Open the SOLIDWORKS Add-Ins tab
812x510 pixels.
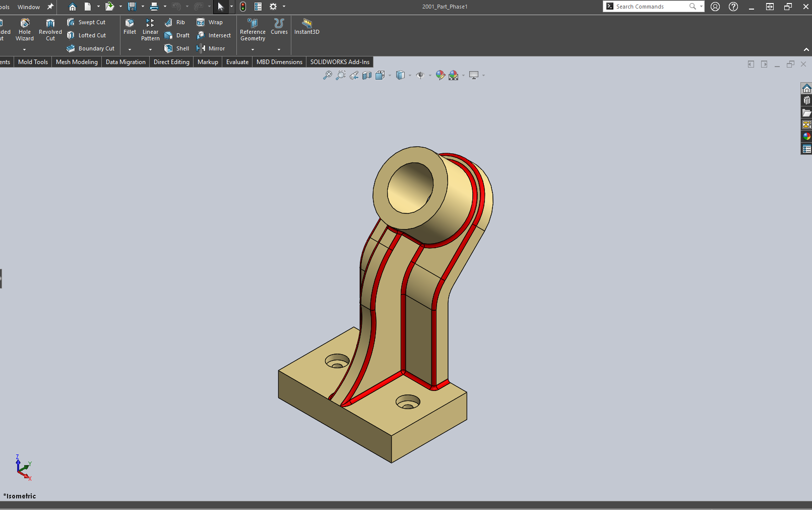340,62
